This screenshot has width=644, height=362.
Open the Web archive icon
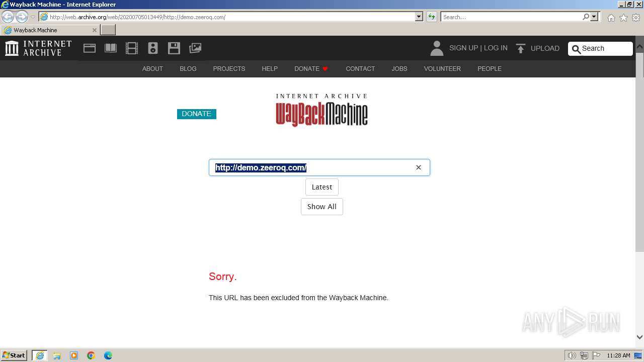tap(90, 48)
